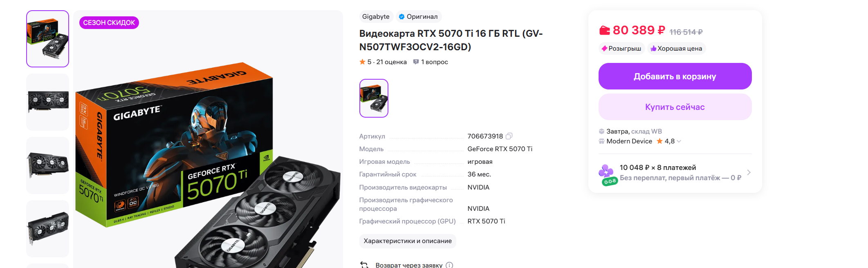Select the fourth side-angle thumbnail

coord(48,229)
